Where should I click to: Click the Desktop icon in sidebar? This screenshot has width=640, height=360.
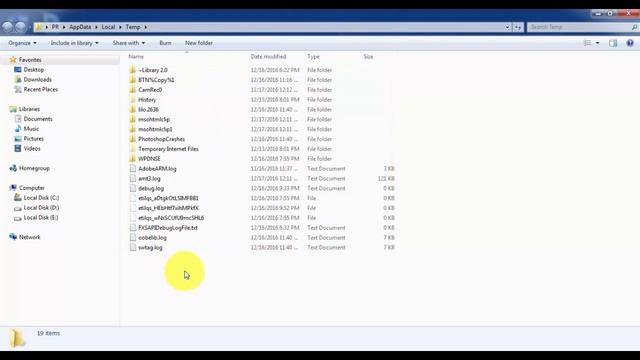(x=18, y=70)
